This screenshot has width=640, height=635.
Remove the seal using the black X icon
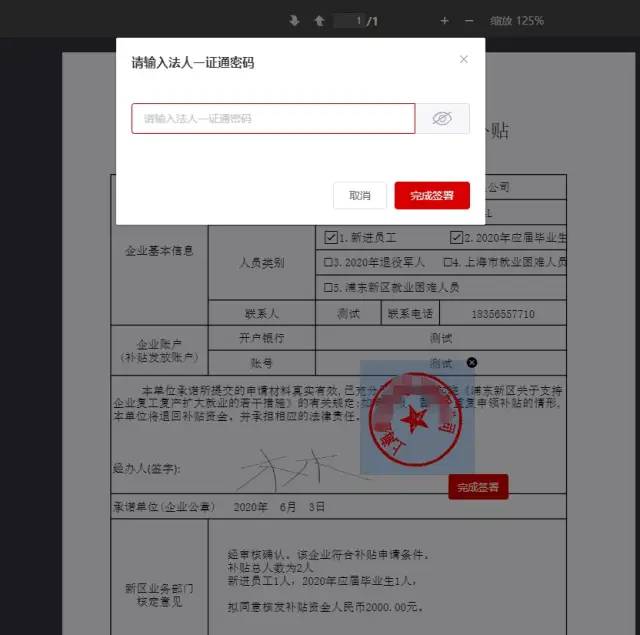point(472,363)
